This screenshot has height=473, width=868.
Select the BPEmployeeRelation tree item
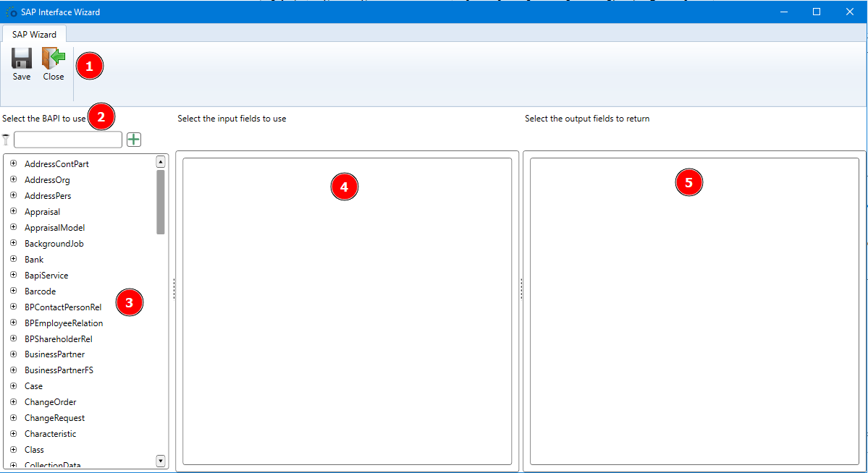[x=63, y=323]
